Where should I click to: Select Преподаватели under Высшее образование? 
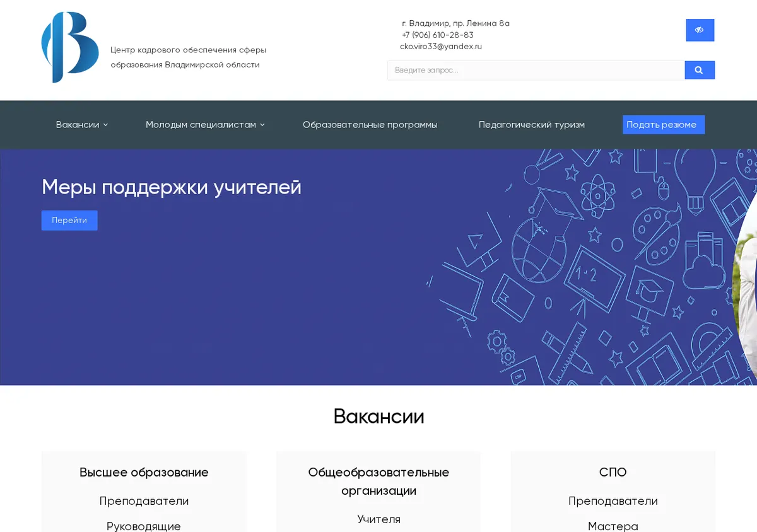point(144,501)
